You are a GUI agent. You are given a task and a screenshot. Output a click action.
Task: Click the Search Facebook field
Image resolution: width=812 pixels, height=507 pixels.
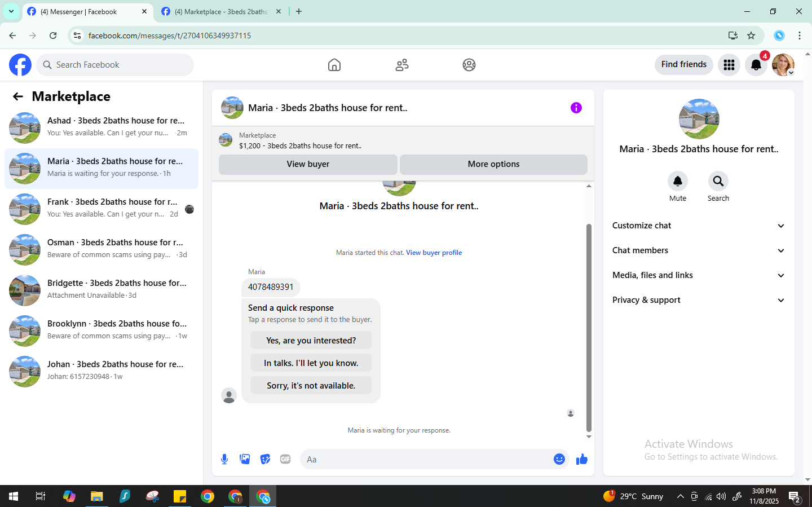coord(115,65)
